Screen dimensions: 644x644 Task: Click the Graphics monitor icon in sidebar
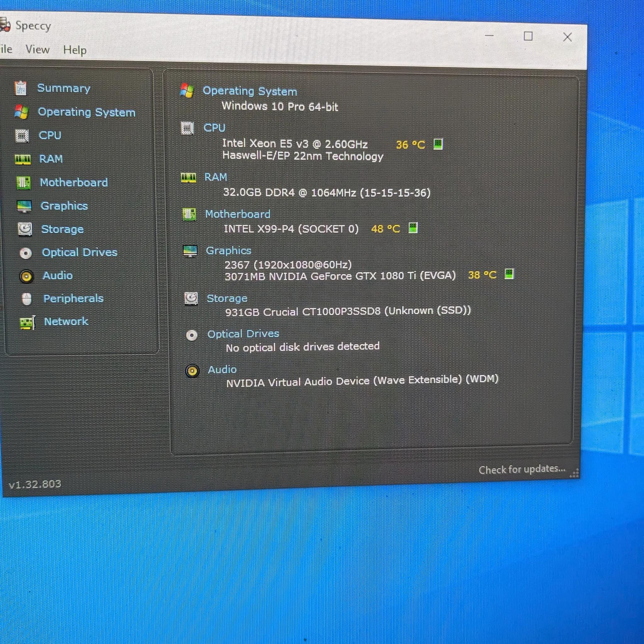pyautogui.click(x=24, y=206)
